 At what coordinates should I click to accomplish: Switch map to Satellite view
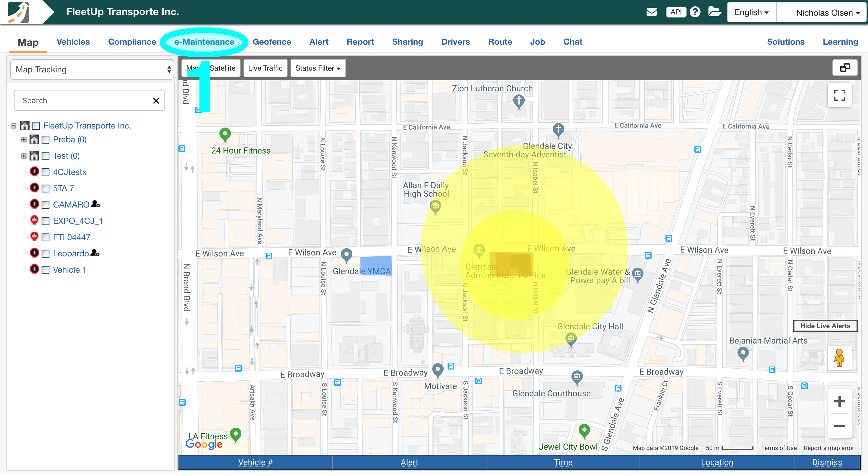[222, 68]
